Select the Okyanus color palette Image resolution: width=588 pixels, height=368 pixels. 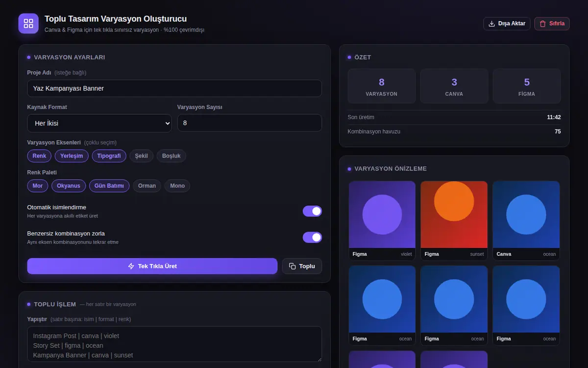pos(69,186)
